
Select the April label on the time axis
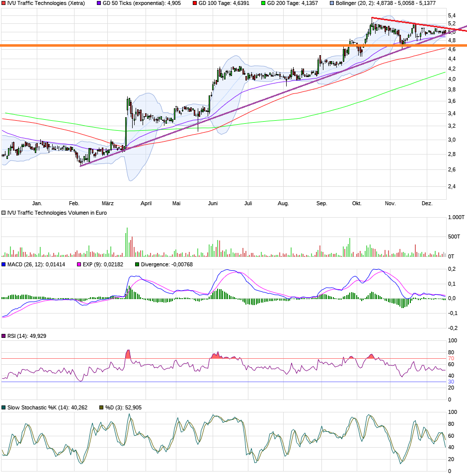[146, 203]
